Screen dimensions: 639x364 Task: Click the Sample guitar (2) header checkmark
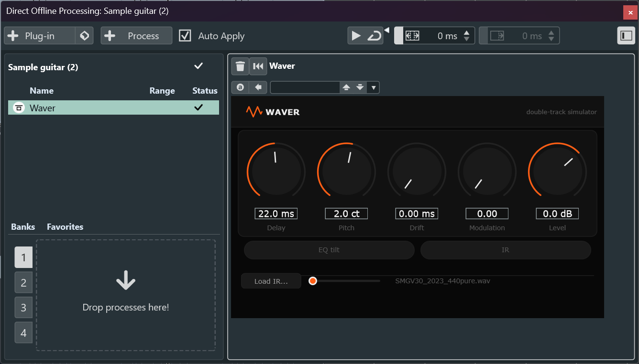[x=198, y=66]
